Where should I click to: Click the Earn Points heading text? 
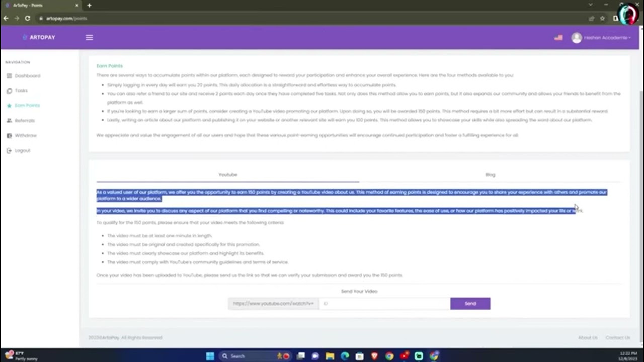pyautogui.click(x=110, y=66)
